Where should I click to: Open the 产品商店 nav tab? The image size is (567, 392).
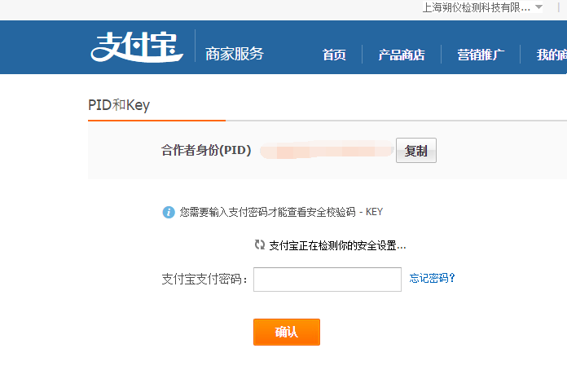(x=402, y=55)
